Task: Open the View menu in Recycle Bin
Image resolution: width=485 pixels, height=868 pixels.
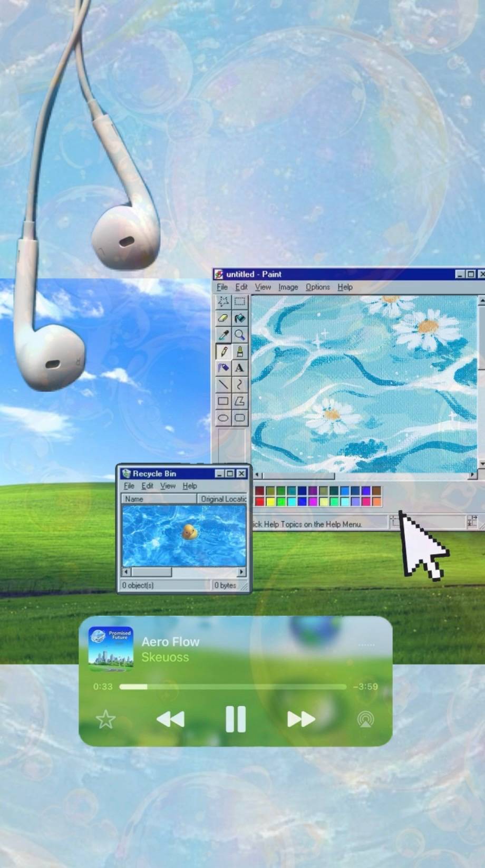Action: (x=168, y=486)
